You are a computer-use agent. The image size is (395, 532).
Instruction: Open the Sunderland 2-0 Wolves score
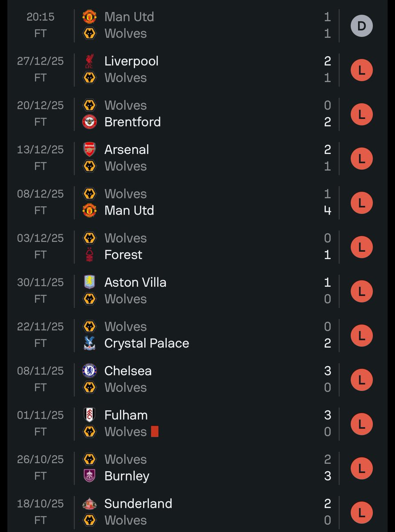[328, 512]
